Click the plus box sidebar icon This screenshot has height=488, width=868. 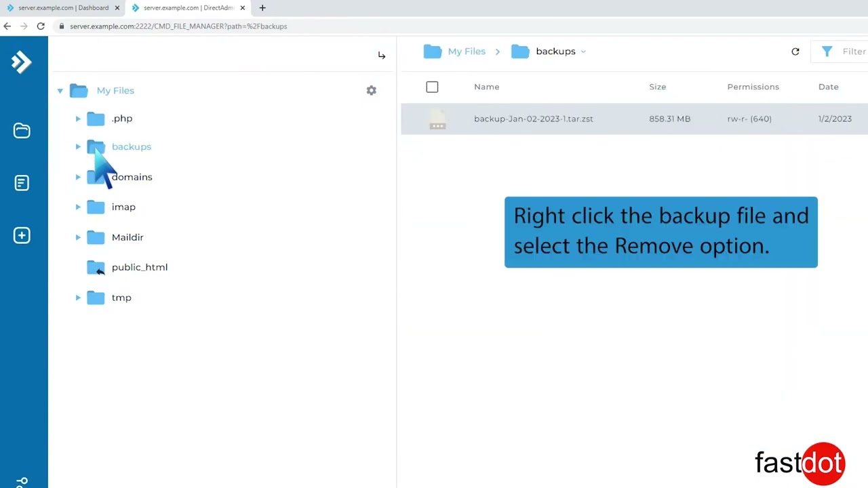coord(22,235)
